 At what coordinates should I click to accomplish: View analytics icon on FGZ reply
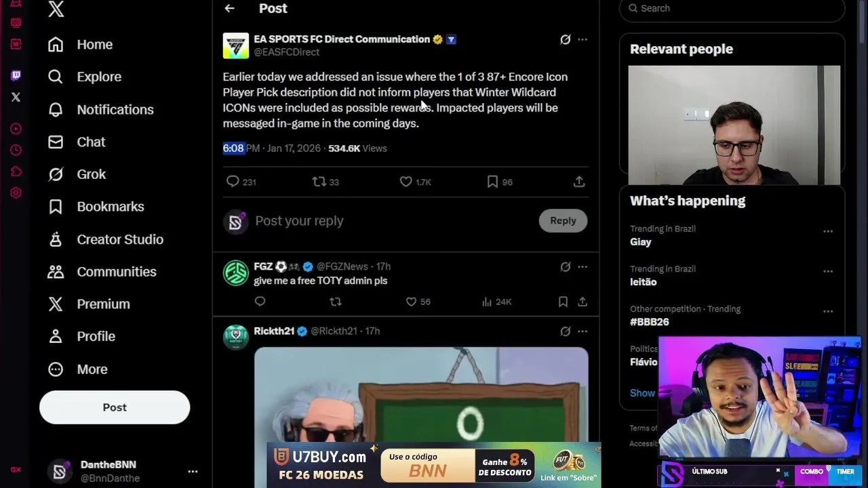point(486,302)
